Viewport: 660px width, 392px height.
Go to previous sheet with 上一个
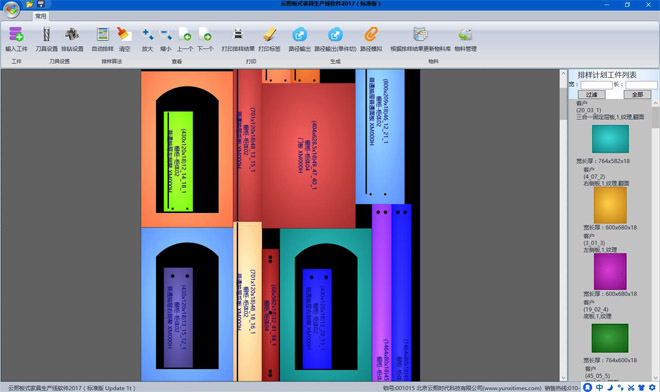pyautogui.click(x=185, y=39)
